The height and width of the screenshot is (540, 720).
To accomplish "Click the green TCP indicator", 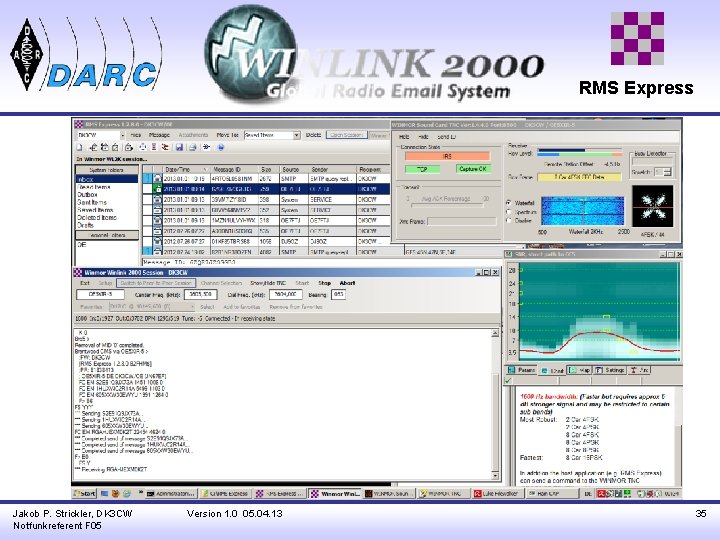I will (x=422, y=169).
